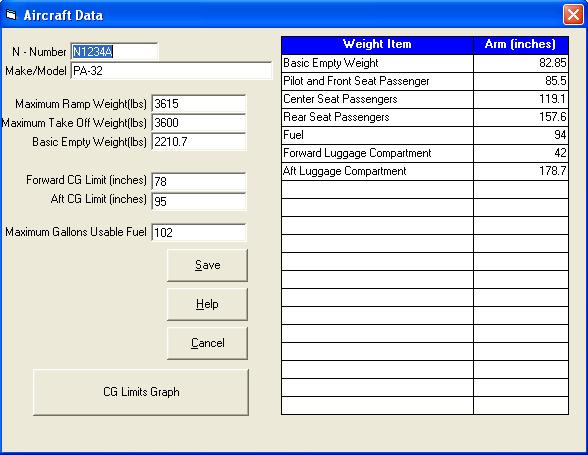Select the Maximum Take Off Weight field
This screenshot has height=455, width=588.
(199, 123)
